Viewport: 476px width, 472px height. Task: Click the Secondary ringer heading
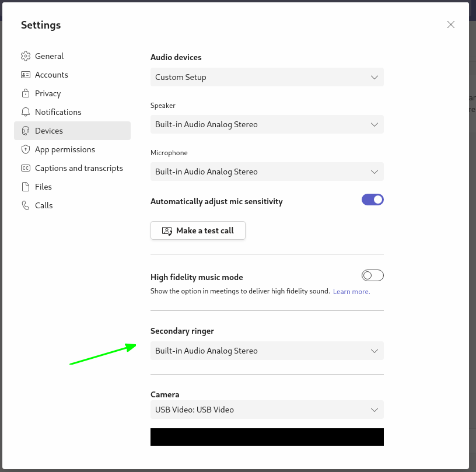click(x=182, y=331)
